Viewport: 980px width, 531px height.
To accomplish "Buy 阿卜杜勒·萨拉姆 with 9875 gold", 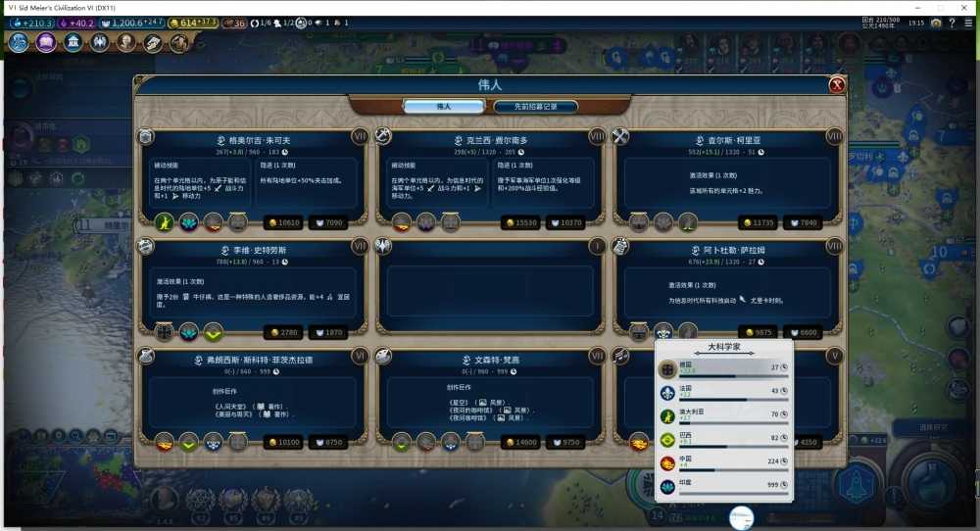I will pyautogui.click(x=759, y=332).
